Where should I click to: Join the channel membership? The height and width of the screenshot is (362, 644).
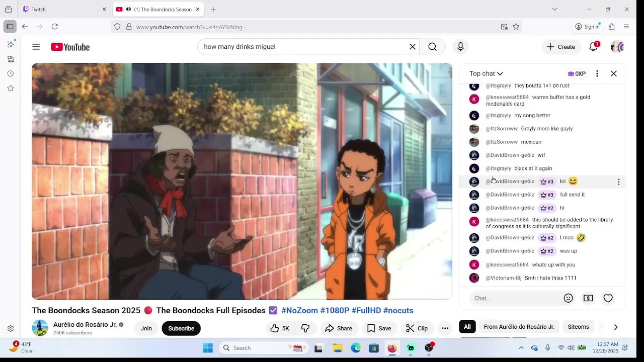(x=146, y=328)
